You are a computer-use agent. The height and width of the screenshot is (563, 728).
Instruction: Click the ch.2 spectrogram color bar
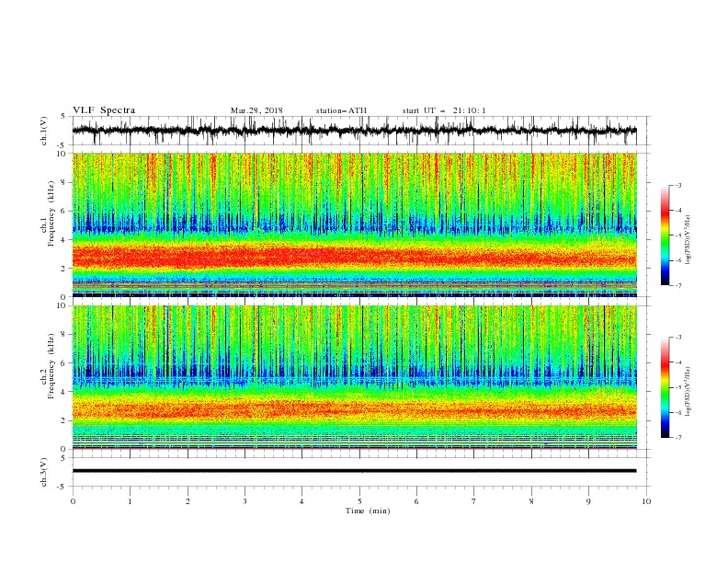665,387
